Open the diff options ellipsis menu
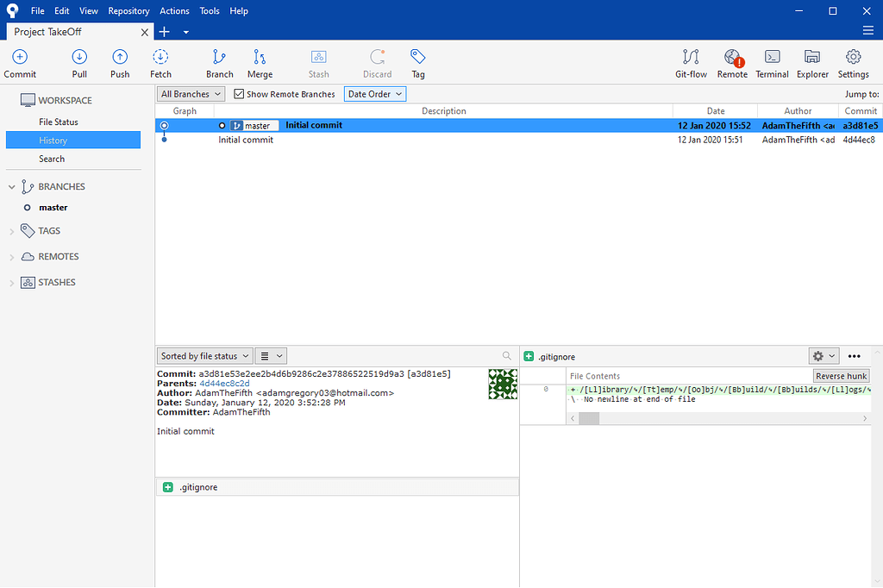 [x=854, y=356]
